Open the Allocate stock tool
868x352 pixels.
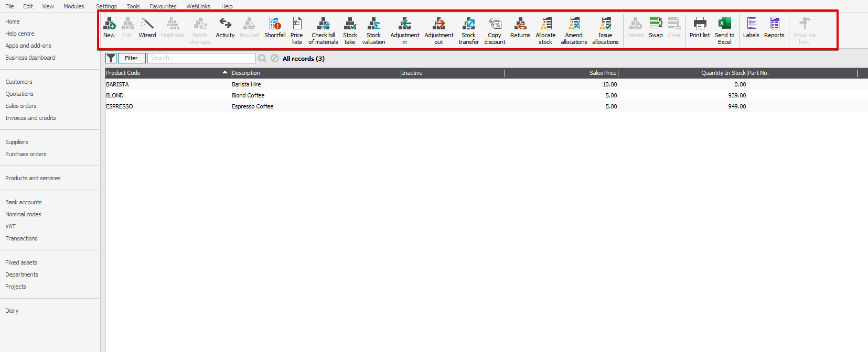tap(545, 30)
